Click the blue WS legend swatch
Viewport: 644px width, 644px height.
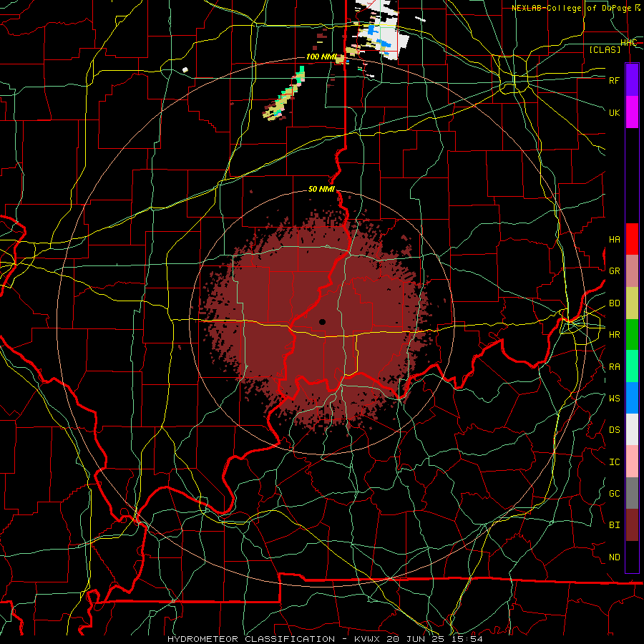[632, 398]
